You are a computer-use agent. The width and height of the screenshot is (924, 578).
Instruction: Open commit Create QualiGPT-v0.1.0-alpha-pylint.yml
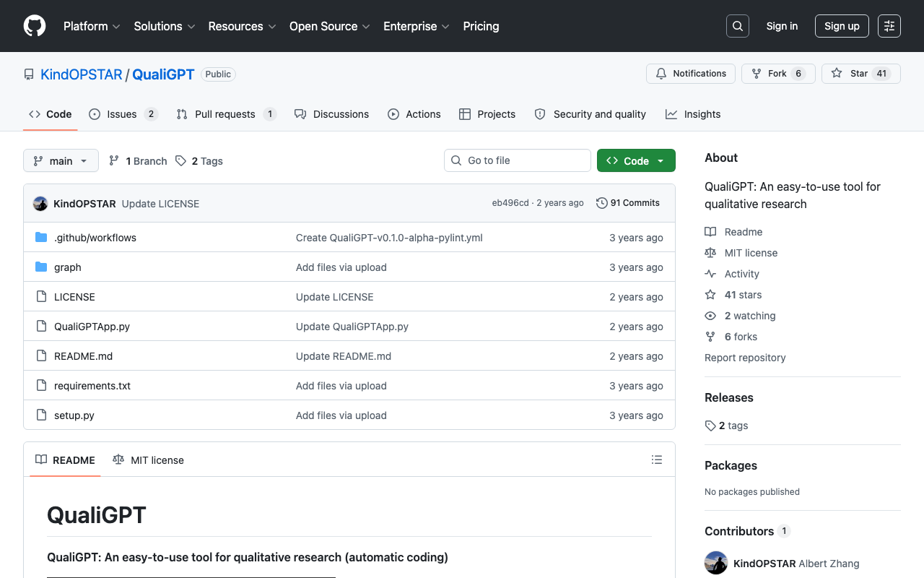point(389,238)
